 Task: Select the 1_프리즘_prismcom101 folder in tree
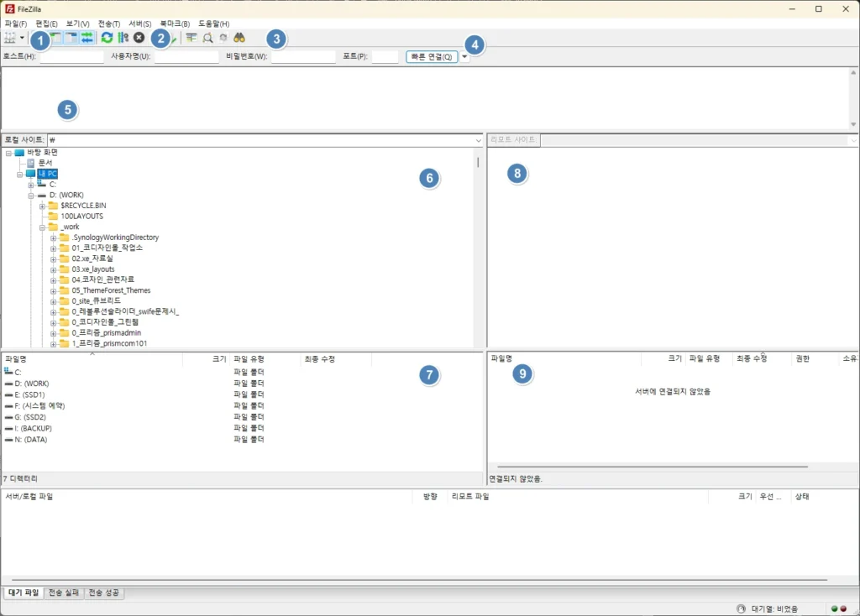pyautogui.click(x=109, y=343)
